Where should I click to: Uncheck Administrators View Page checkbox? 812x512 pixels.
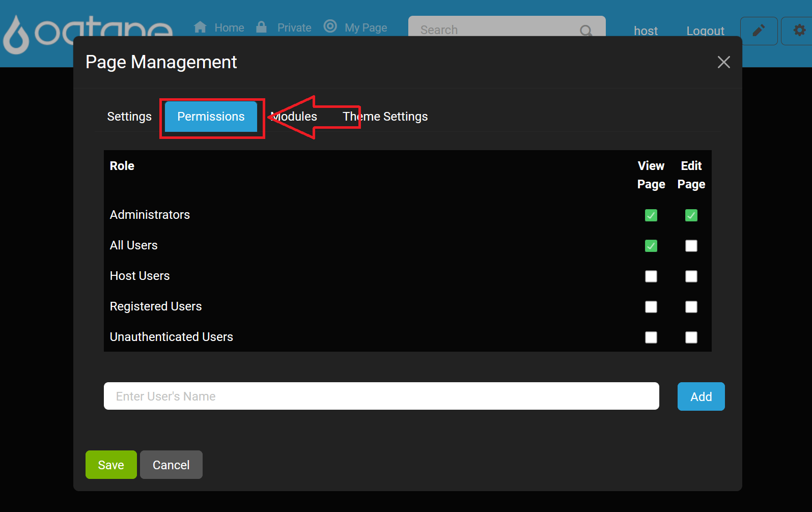(651, 215)
